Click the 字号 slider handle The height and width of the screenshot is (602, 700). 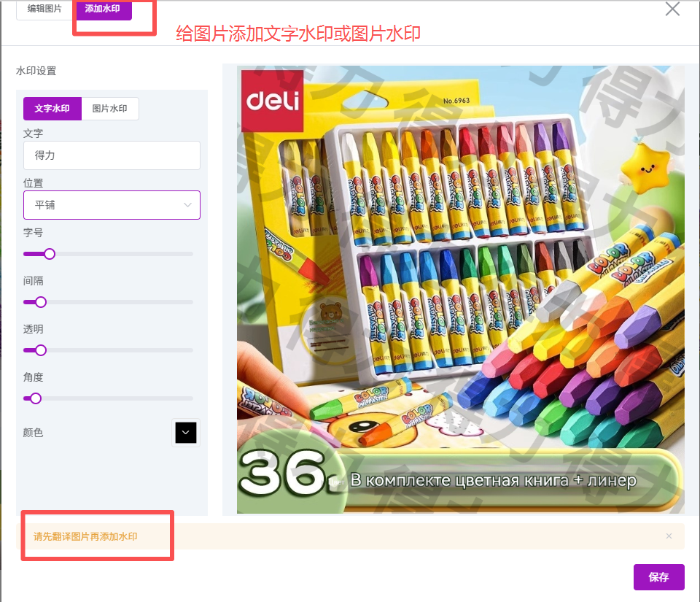point(50,254)
